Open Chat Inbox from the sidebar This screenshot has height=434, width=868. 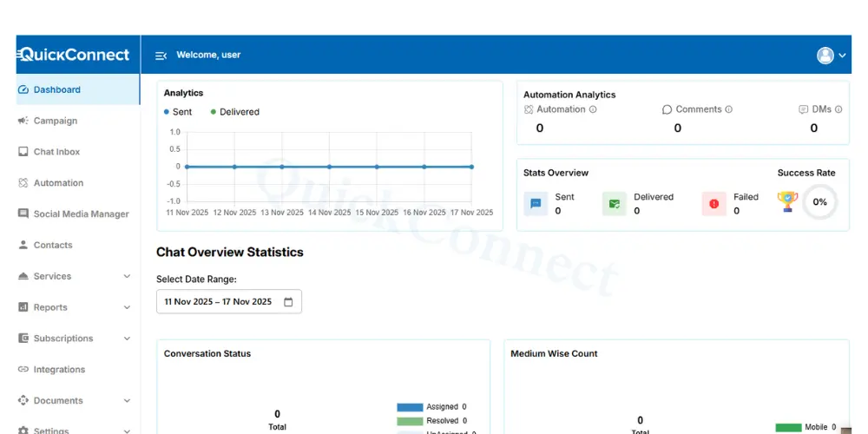78,152
